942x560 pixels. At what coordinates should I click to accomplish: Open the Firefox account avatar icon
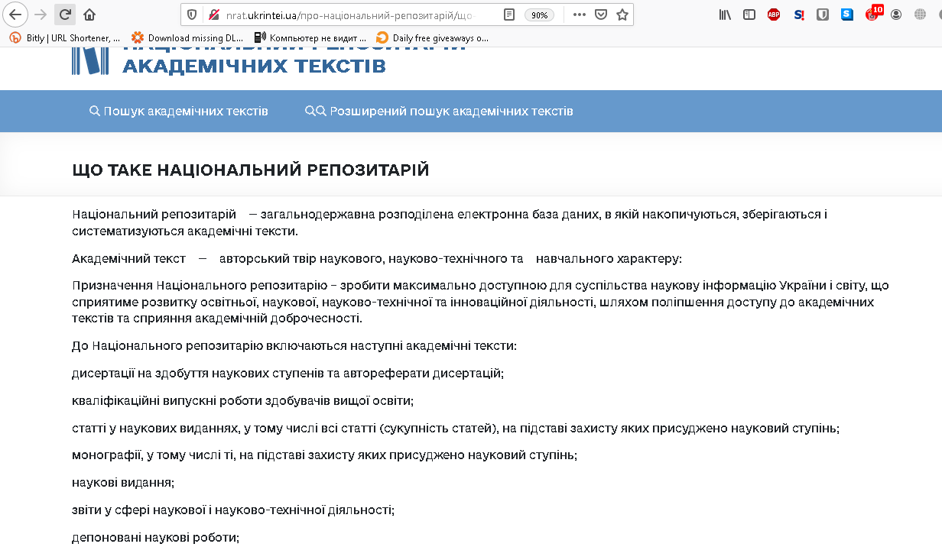[896, 15]
